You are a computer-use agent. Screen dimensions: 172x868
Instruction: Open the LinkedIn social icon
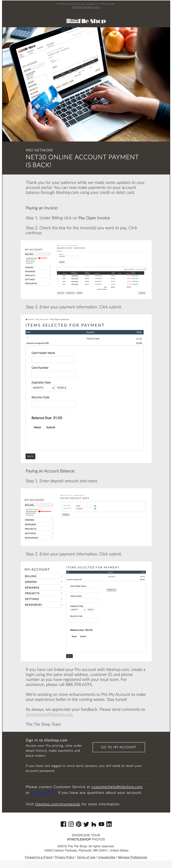click(x=109, y=824)
